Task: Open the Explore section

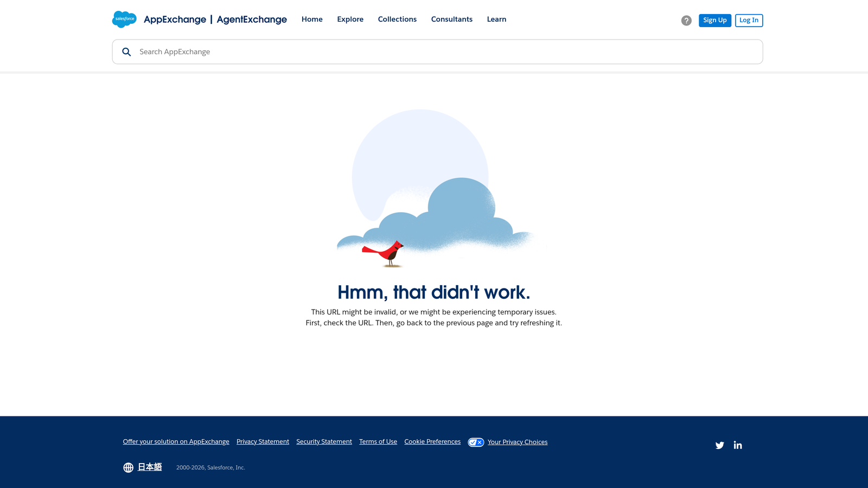Action: [x=350, y=19]
